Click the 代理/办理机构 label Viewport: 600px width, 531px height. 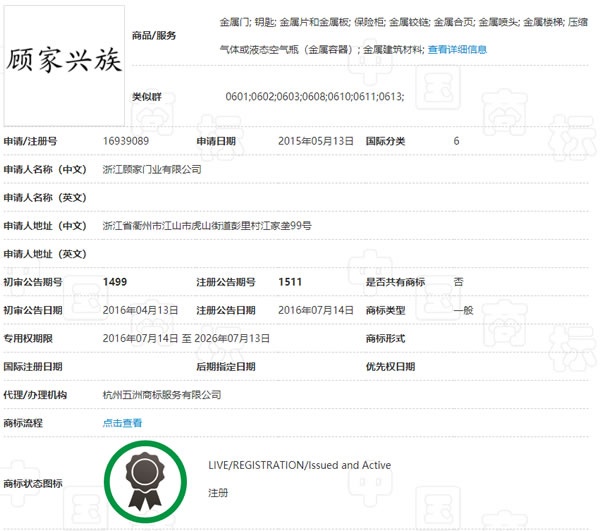tap(35, 394)
